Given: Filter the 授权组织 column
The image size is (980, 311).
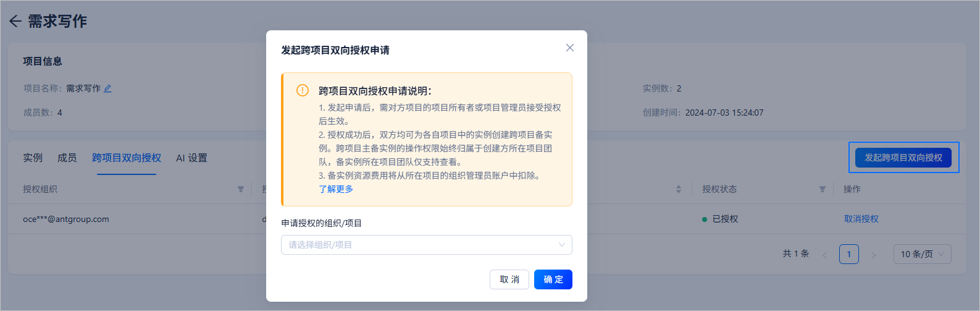Looking at the screenshot, I should pos(241,189).
